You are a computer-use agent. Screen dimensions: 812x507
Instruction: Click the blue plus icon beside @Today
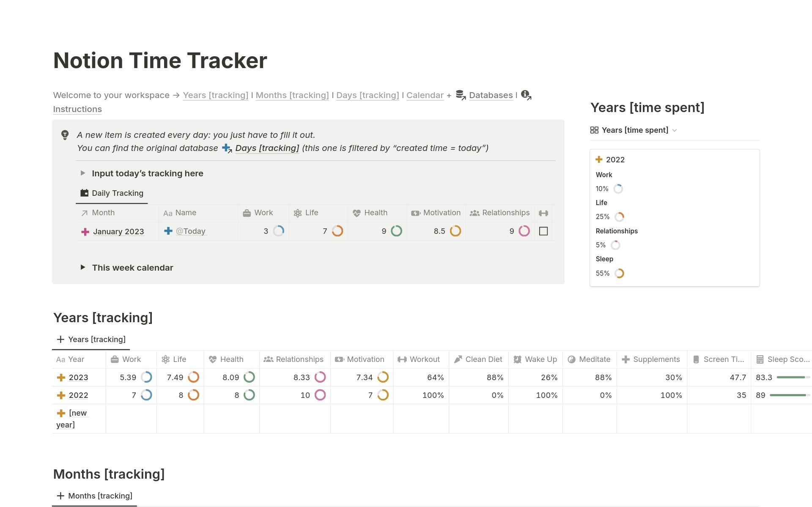pyautogui.click(x=168, y=231)
